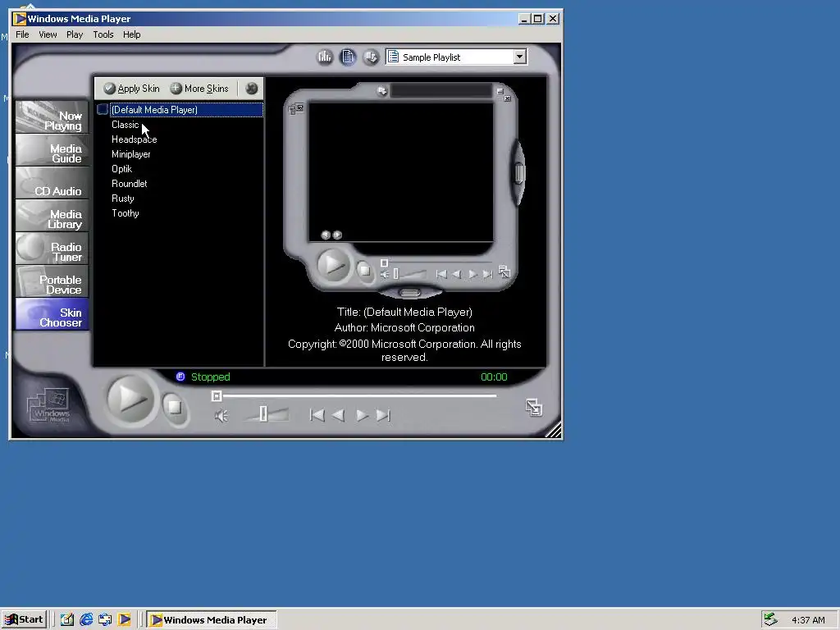Image resolution: width=840 pixels, height=630 pixels.
Task: Click the skin preview thumbnail
Action: 404,190
